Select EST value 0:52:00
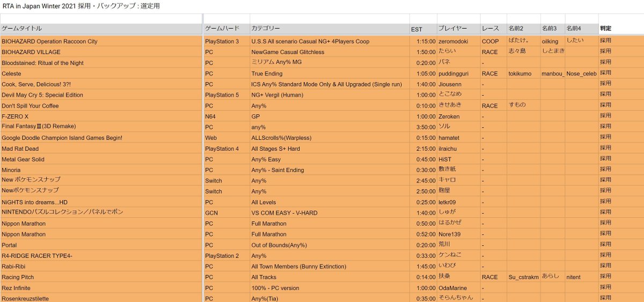 [x=423, y=234]
